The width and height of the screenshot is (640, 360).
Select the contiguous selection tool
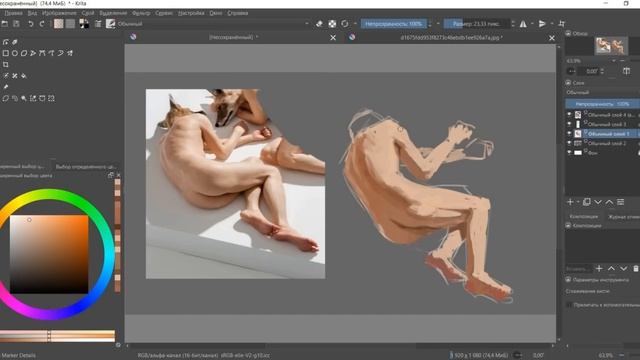tap(24, 98)
